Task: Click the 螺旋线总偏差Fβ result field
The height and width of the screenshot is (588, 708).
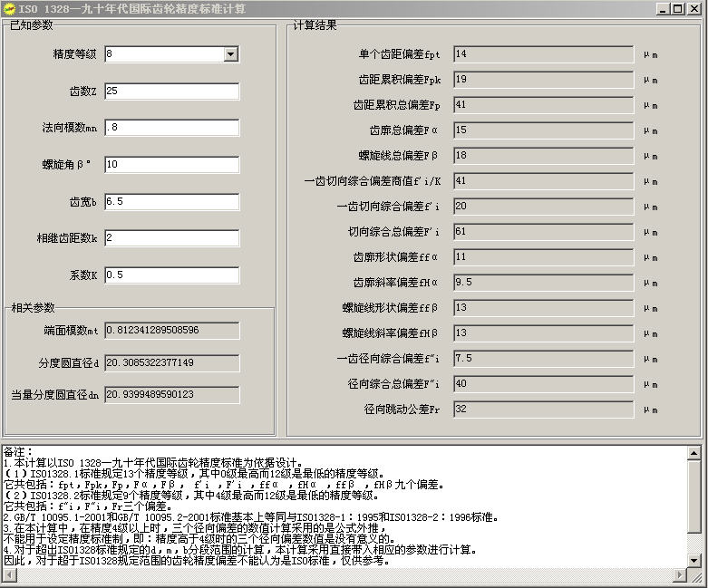Action: pos(544,156)
